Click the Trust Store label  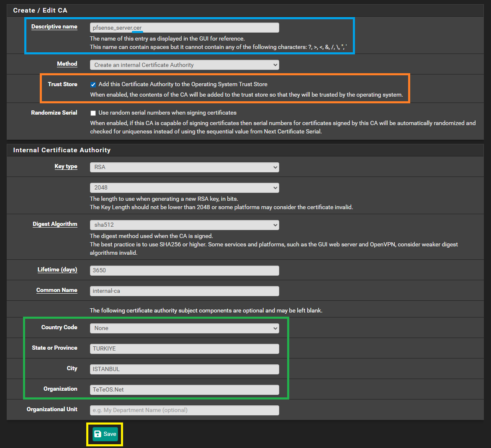tap(62, 84)
